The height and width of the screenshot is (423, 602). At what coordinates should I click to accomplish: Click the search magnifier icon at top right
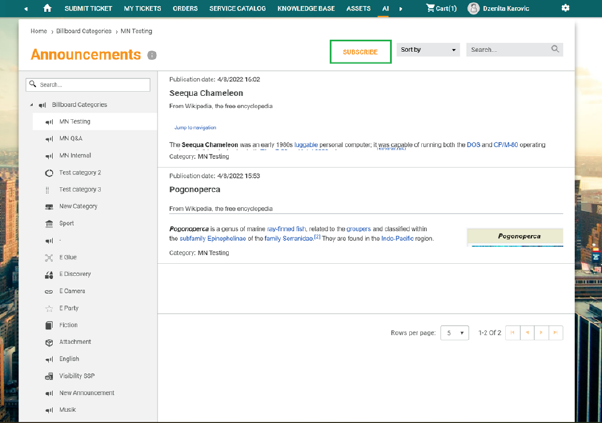point(555,49)
